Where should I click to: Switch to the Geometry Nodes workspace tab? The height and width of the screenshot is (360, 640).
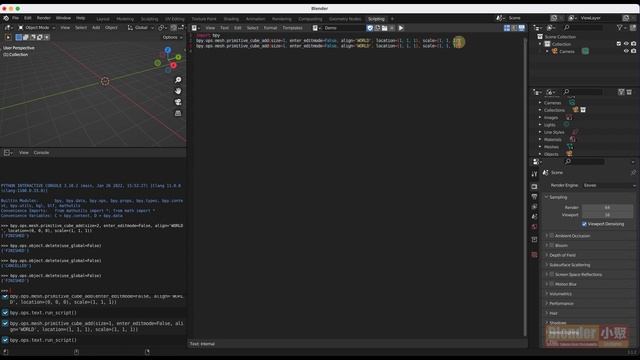click(345, 19)
